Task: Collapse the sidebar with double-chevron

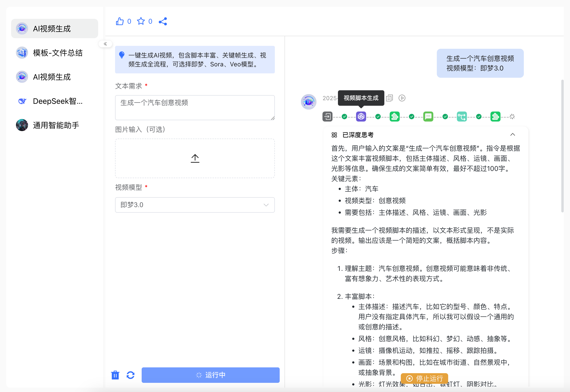Action: point(105,44)
